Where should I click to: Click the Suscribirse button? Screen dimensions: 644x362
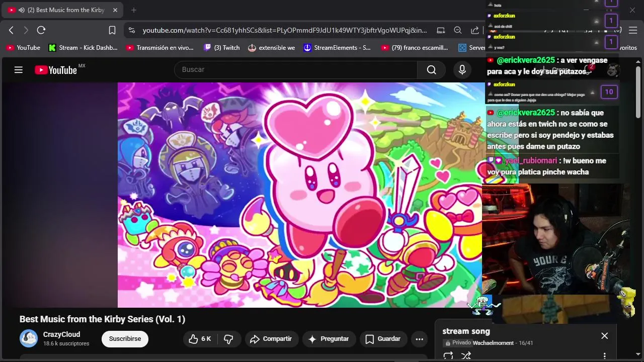[x=125, y=339]
